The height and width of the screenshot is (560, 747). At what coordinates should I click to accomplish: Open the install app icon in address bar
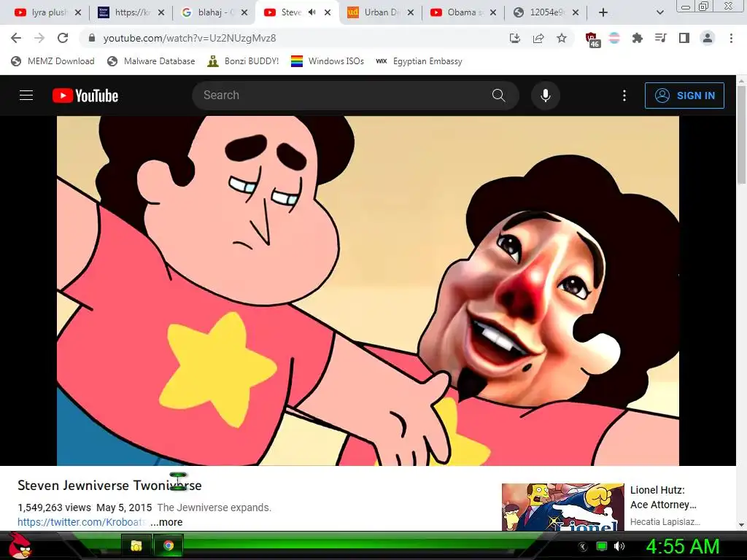point(514,38)
